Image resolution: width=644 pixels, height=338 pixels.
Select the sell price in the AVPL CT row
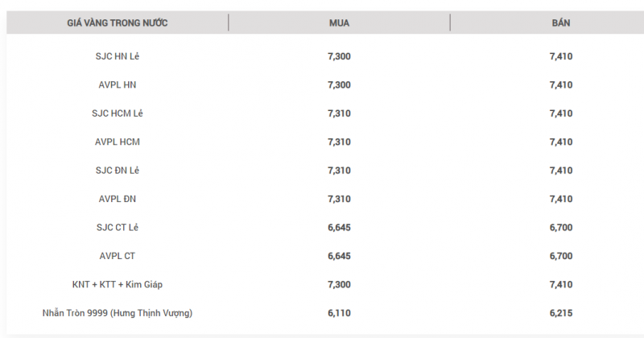tap(560, 256)
